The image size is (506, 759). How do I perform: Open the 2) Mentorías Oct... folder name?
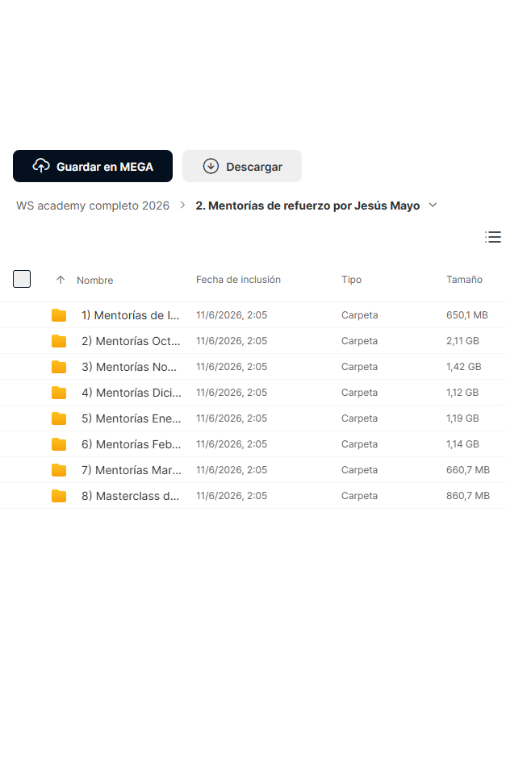coord(131,341)
